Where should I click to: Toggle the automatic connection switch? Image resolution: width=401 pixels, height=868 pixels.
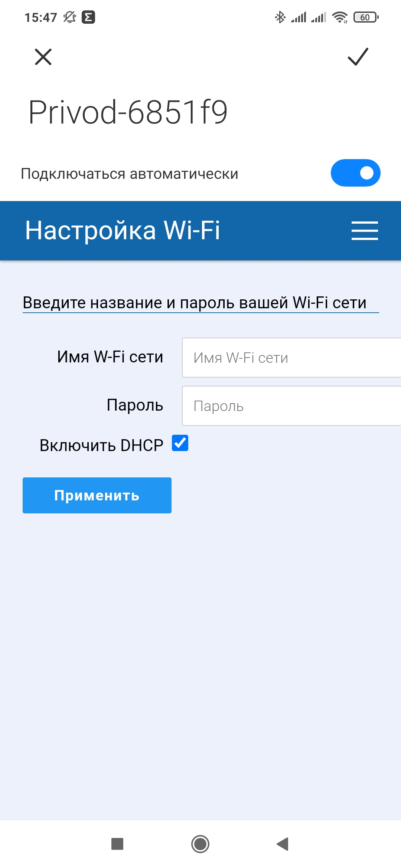(x=355, y=173)
